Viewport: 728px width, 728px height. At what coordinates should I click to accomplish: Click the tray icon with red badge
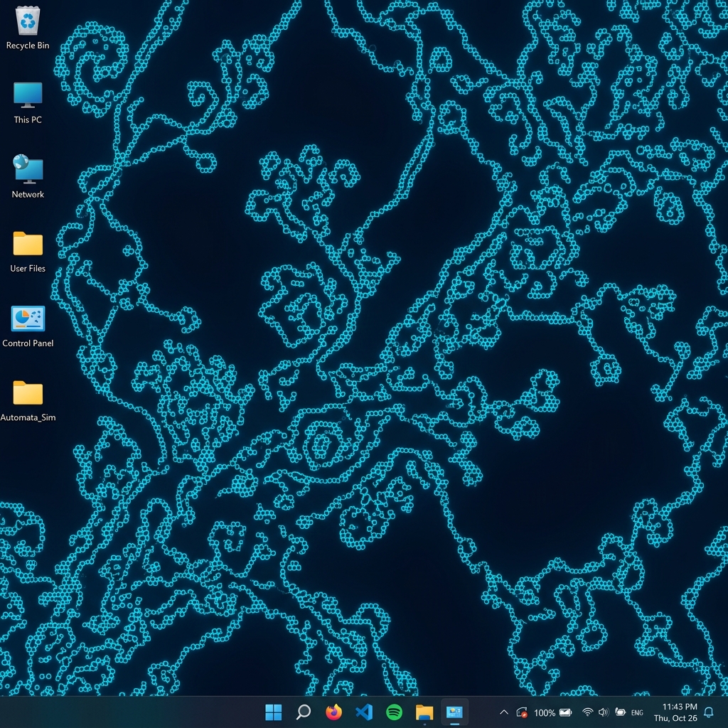pyautogui.click(x=522, y=712)
